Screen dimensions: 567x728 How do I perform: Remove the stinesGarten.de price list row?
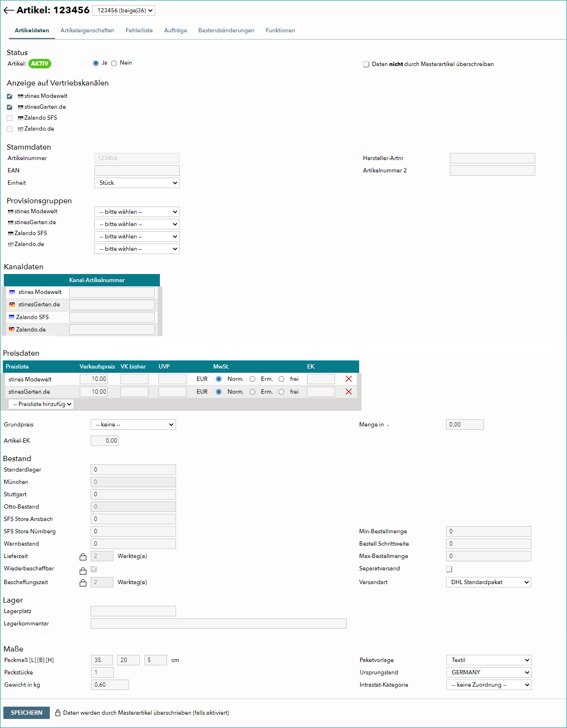(349, 392)
